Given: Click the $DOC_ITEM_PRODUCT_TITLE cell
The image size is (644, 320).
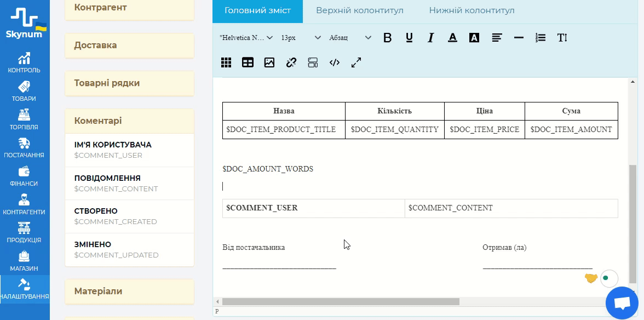Looking at the screenshot, I should click(284, 129).
